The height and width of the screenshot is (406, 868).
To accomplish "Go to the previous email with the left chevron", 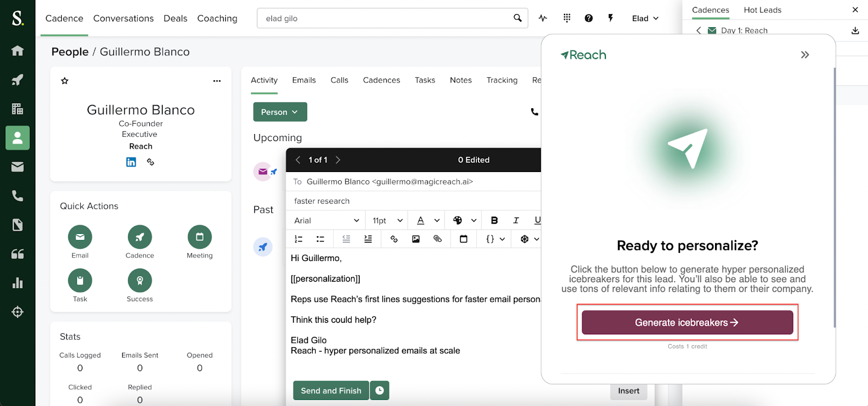I will (x=298, y=160).
